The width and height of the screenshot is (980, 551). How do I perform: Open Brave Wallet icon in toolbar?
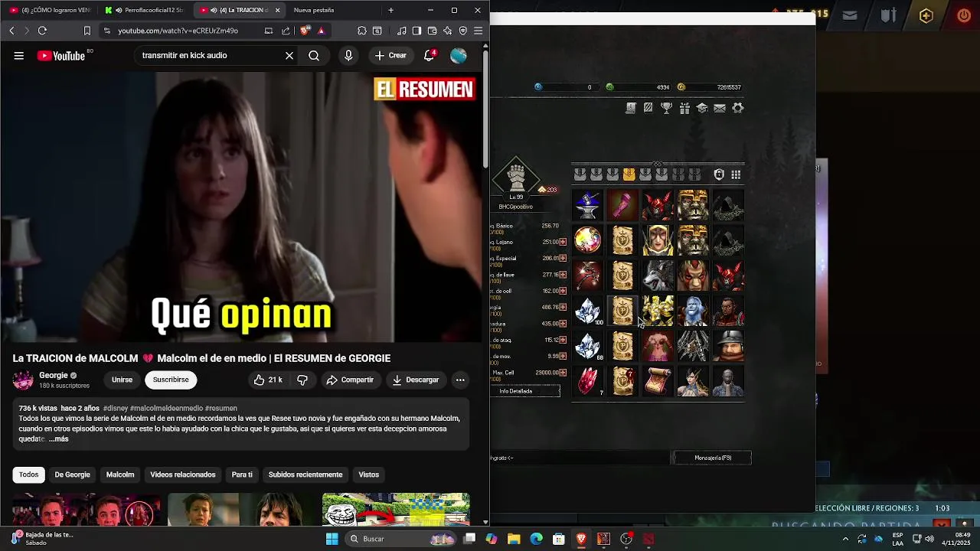[433, 31]
